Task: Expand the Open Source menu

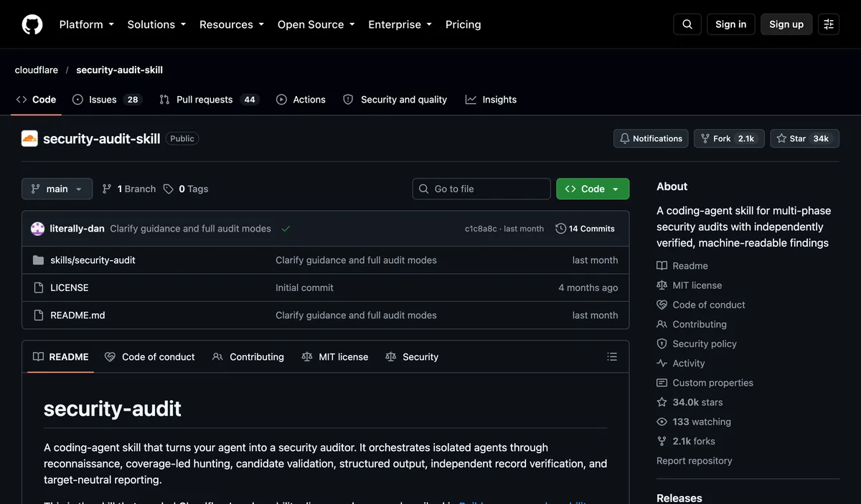Action: (316, 24)
